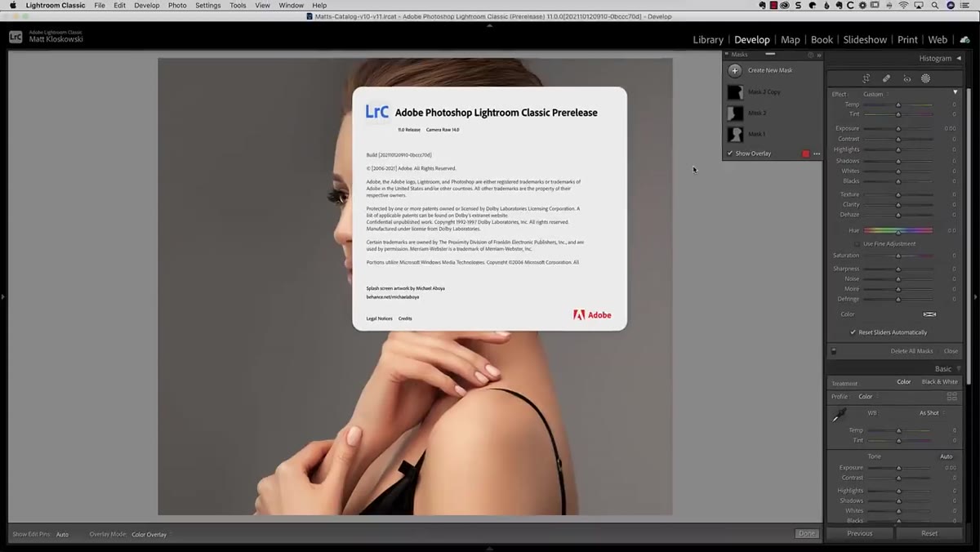Screen dimensions: 980x552
Task: Pick the White Balance eyedropper tool
Action: click(840, 416)
